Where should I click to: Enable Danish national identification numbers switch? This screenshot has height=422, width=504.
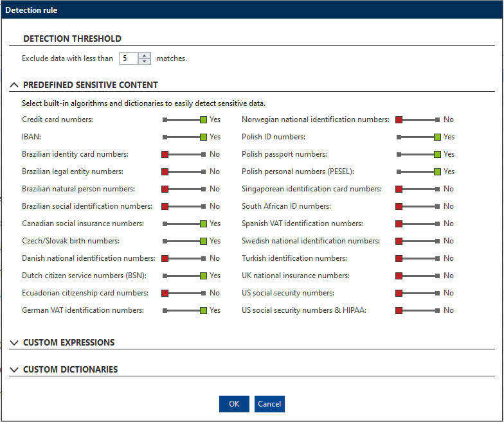(184, 258)
